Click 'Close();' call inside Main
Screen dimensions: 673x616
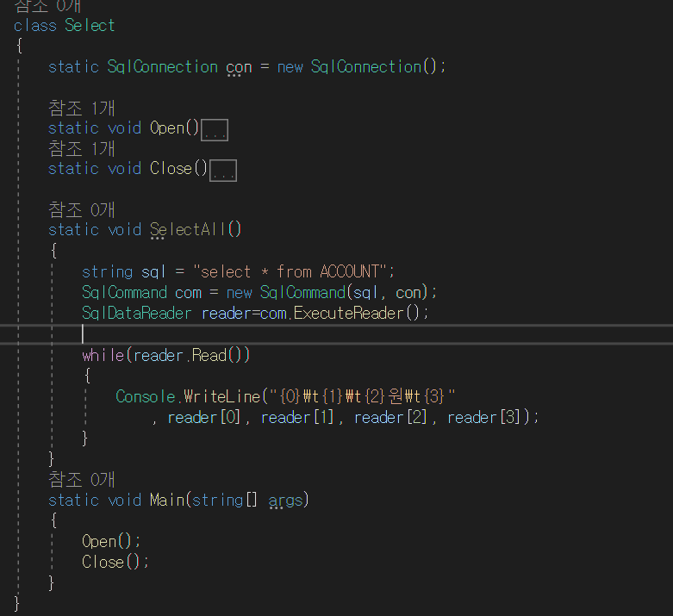coord(115,562)
